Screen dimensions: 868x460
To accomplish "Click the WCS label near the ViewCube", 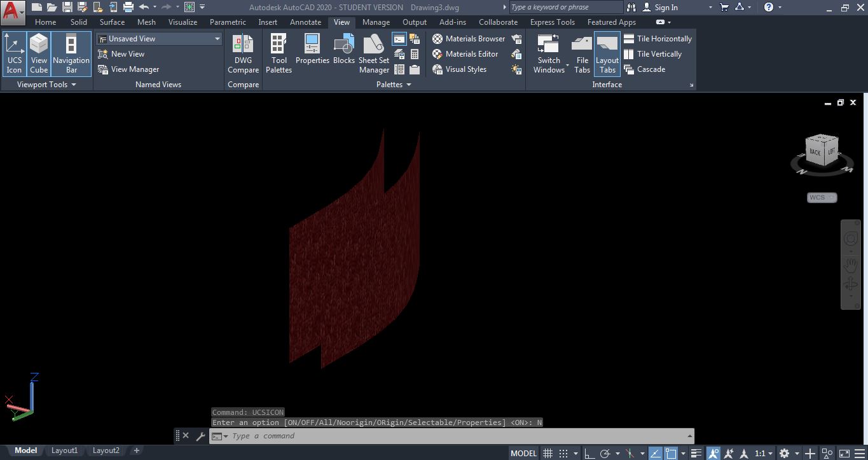I will [x=820, y=197].
